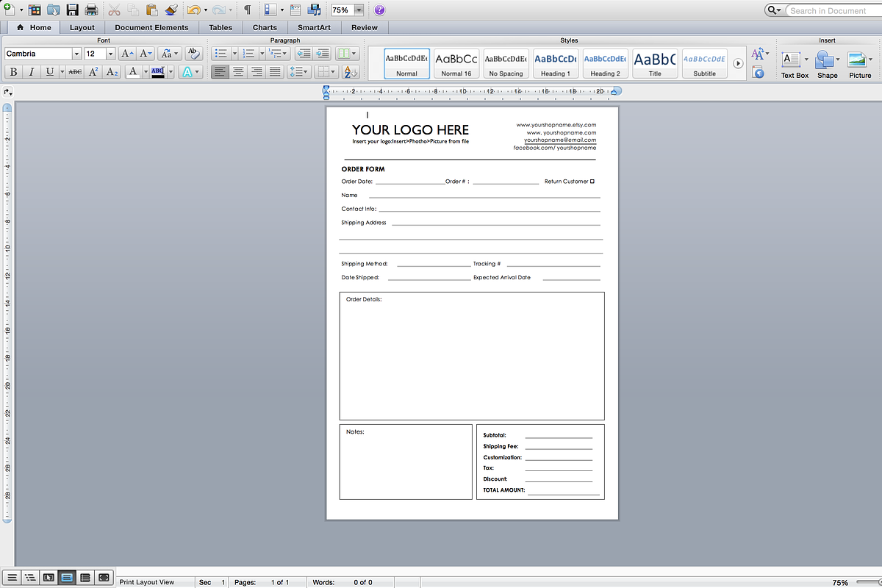The width and height of the screenshot is (882, 588).
Task: Apply the No Spacing style
Action: 506,63
